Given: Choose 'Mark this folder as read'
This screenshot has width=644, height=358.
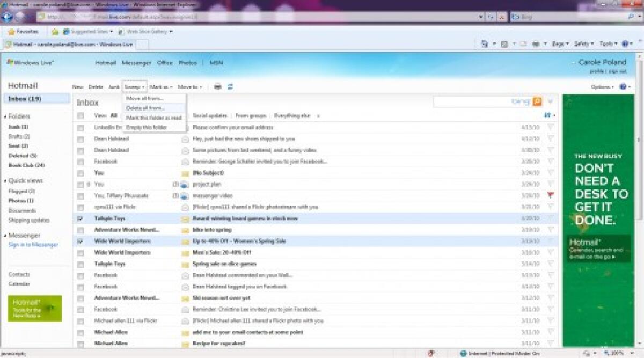Looking at the screenshot, I should click(155, 118).
